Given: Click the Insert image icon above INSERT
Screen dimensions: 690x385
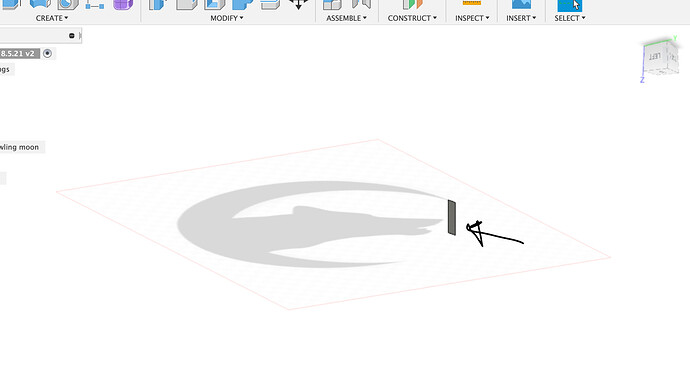Looking at the screenshot, I should (521, 4).
